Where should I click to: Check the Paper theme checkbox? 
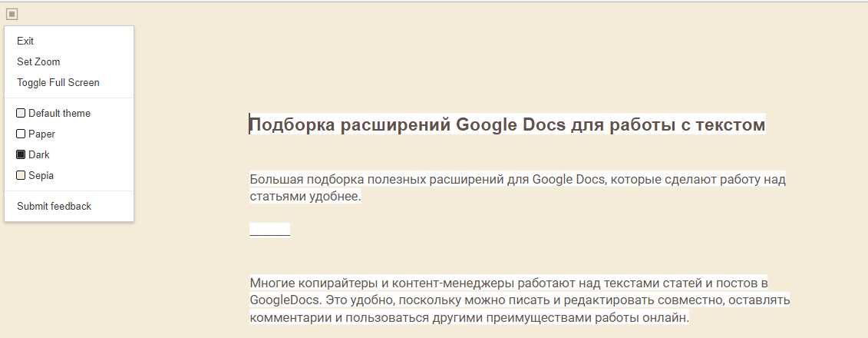(x=21, y=134)
